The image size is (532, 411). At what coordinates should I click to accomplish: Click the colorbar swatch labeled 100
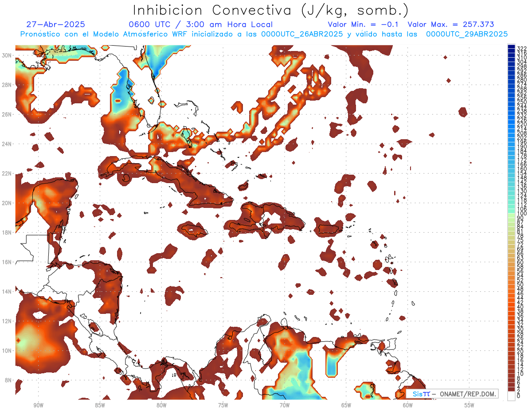click(x=511, y=211)
